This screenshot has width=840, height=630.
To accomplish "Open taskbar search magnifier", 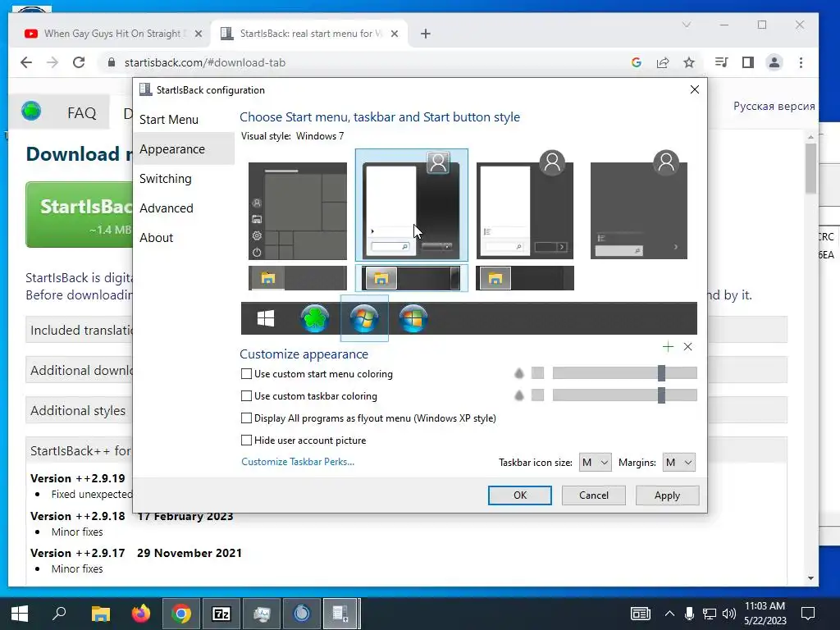I will [59, 614].
